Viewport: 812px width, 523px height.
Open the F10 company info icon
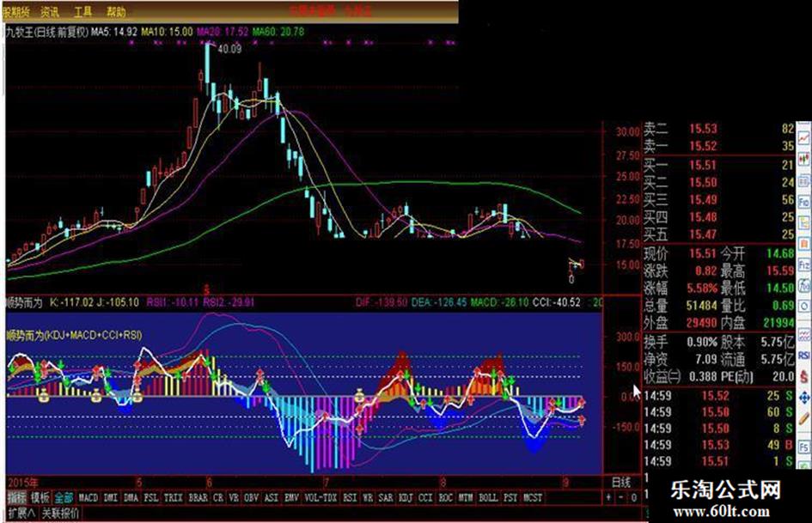pyautogui.click(x=803, y=202)
